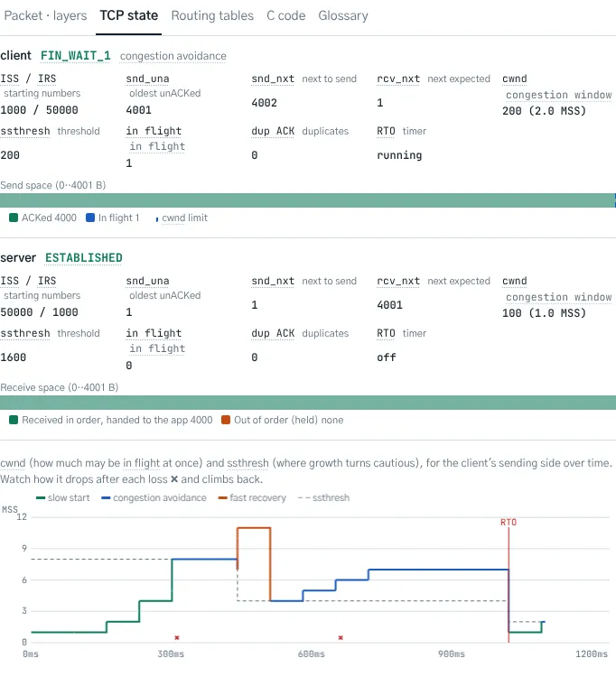Click the client dup ACK term

(x=273, y=131)
